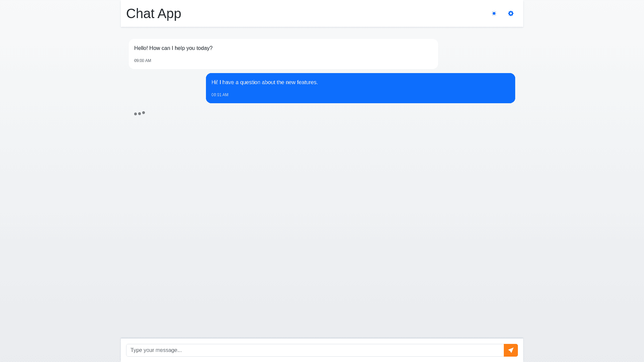The height and width of the screenshot is (362, 644).
Task: Click the 09:00 AM timestamp
Action: click(x=143, y=61)
